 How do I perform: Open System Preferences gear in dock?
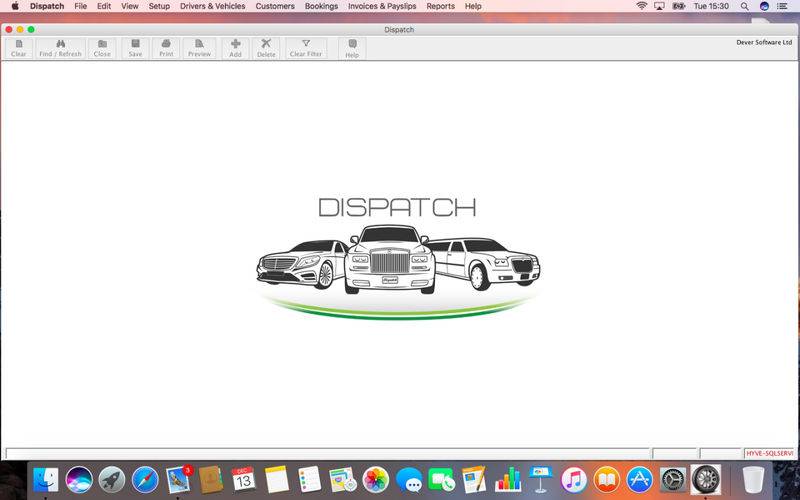click(x=673, y=480)
